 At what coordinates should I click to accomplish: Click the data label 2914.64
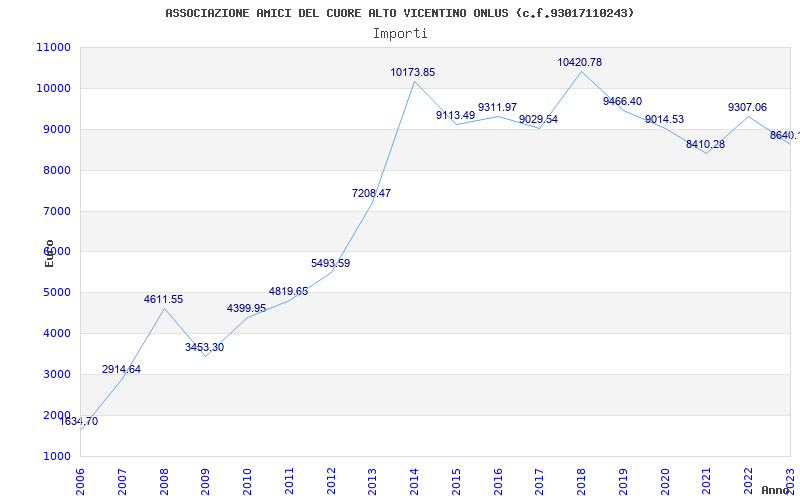click(x=121, y=369)
